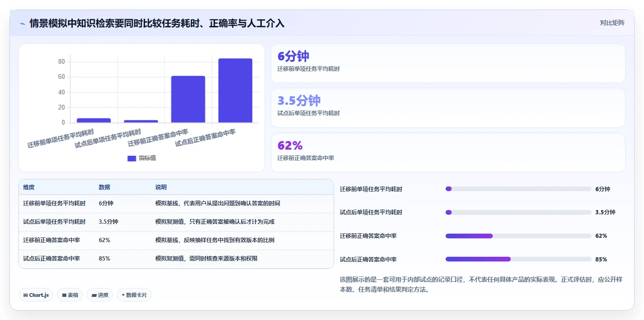Click the 试点后正确答案命中率 chart bar
The image size is (644, 320).
235,91
